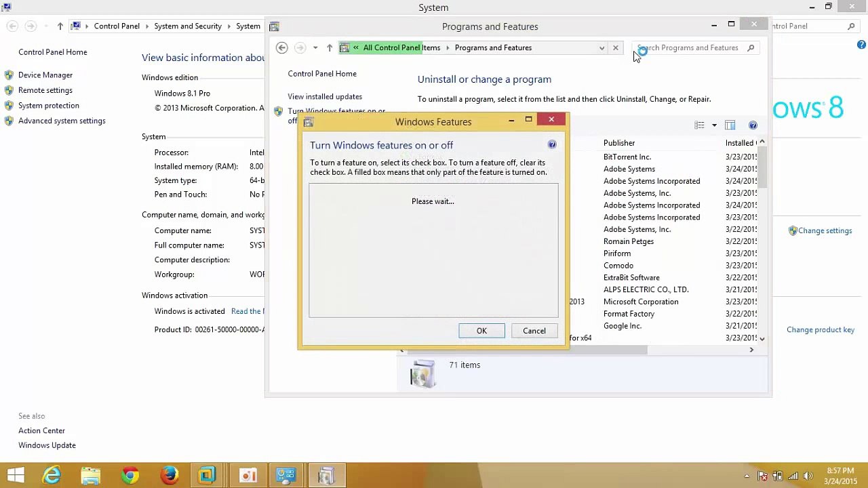Click Turn Windows features on or off link
Viewport: 868px width, 488px height.
click(336, 111)
